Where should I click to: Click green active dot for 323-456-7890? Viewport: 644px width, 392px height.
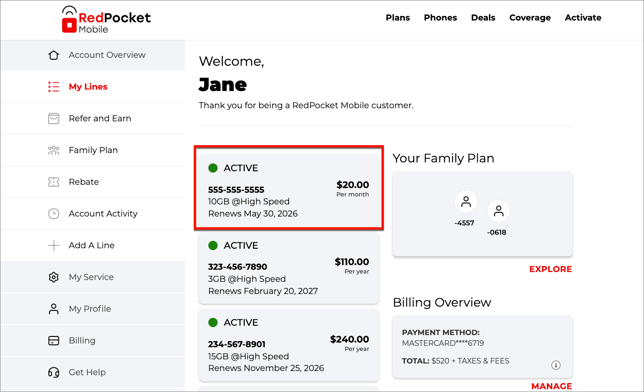tap(213, 245)
